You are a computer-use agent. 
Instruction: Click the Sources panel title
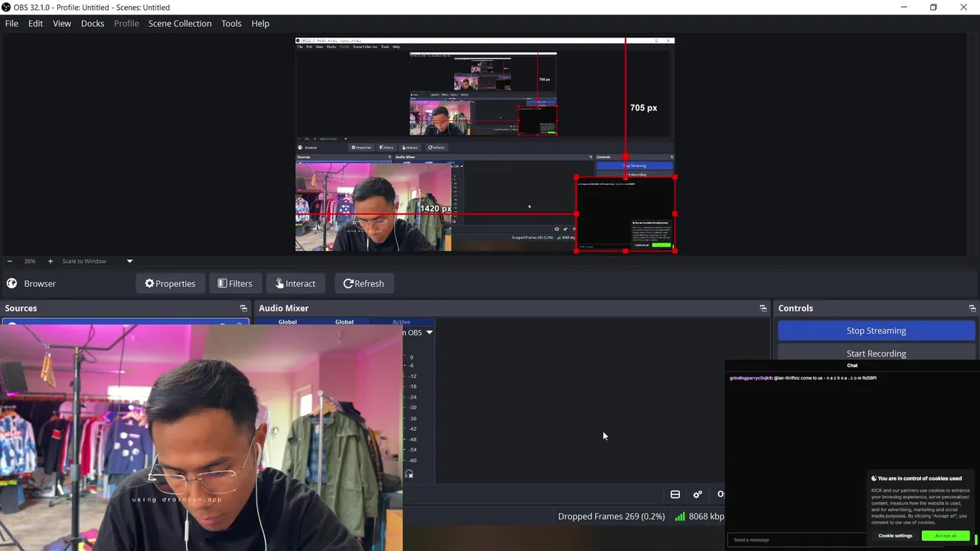point(21,308)
